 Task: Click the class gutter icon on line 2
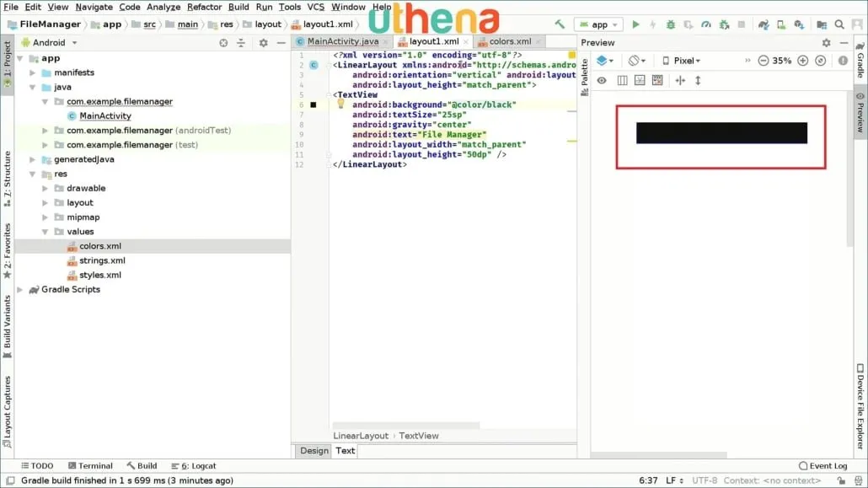(x=313, y=65)
